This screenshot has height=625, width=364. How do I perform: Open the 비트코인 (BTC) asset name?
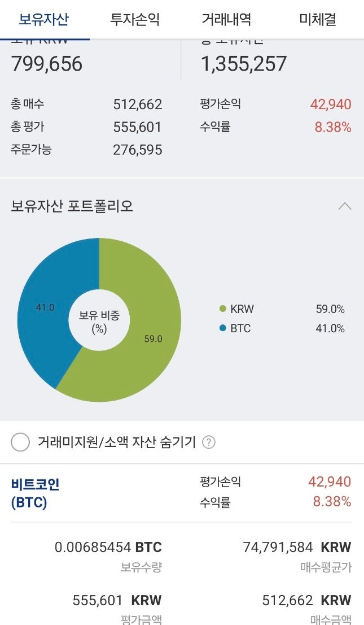35,493
